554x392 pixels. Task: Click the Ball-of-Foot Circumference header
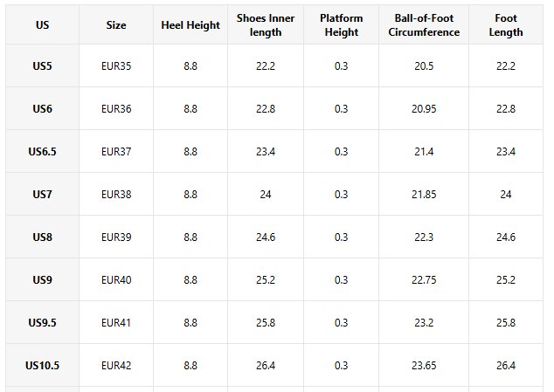pyautogui.click(x=424, y=25)
